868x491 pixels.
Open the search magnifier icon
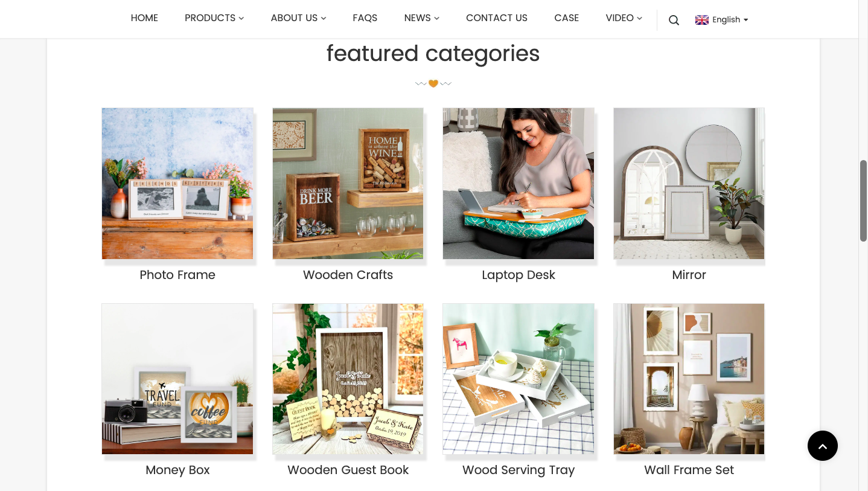coord(674,20)
